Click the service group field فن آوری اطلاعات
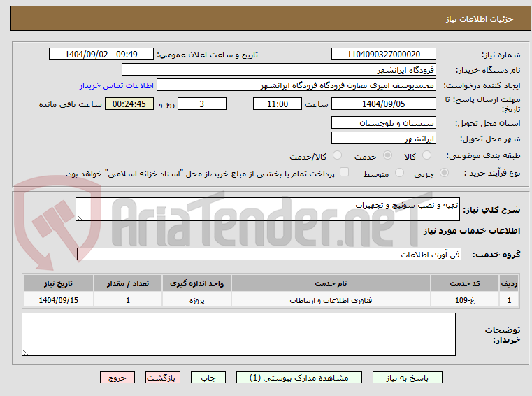532x396 pixels. click(269, 255)
